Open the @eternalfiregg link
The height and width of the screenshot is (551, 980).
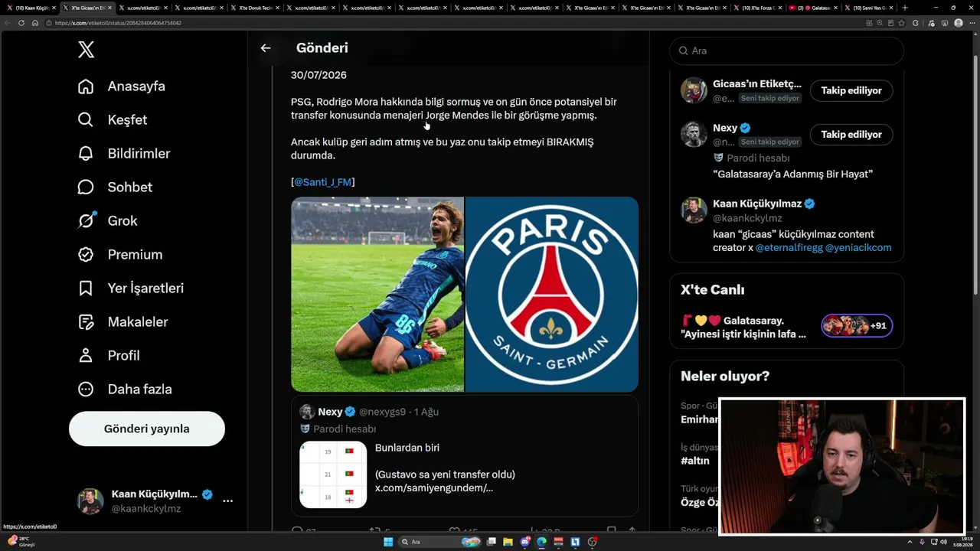(789, 248)
